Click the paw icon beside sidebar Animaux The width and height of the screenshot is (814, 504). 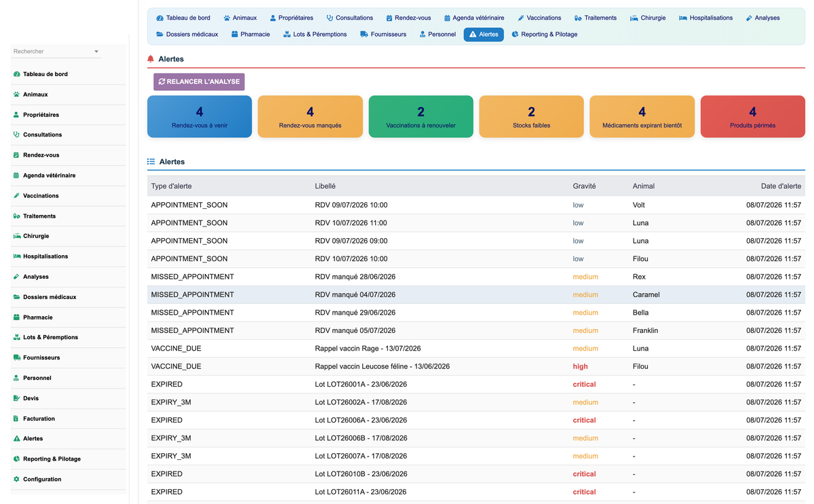16,94
